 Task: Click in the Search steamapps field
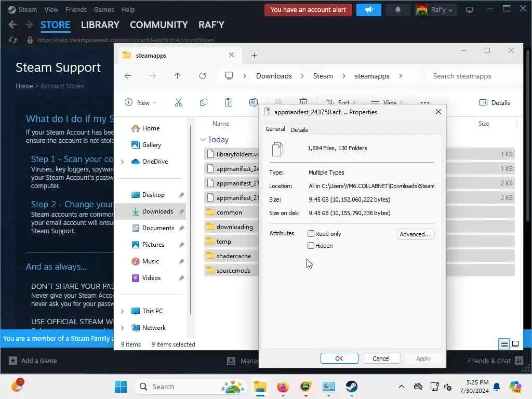click(x=473, y=76)
